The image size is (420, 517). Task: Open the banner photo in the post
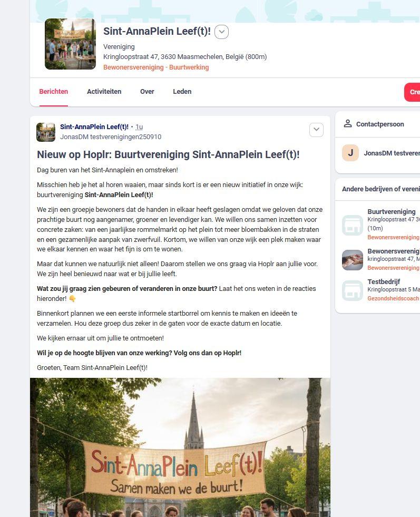tap(180, 447)
